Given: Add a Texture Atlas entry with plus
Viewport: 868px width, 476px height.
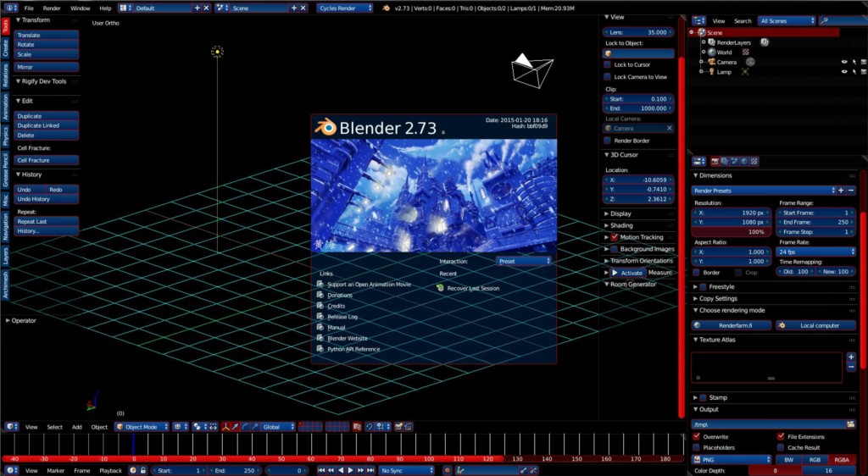Looking at the screenshot, I should click(x=851, y=357).
